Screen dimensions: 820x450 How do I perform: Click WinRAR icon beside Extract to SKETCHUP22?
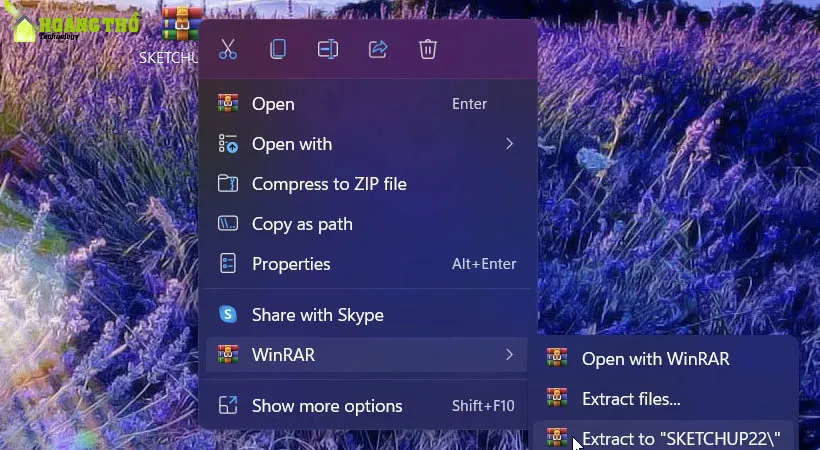click(x=557, y=437)
